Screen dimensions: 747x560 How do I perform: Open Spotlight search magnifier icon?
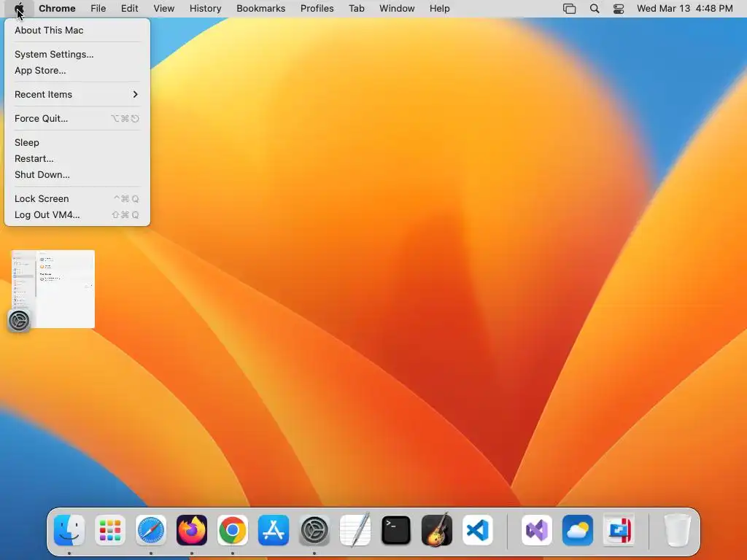click(x=594, y=9)
